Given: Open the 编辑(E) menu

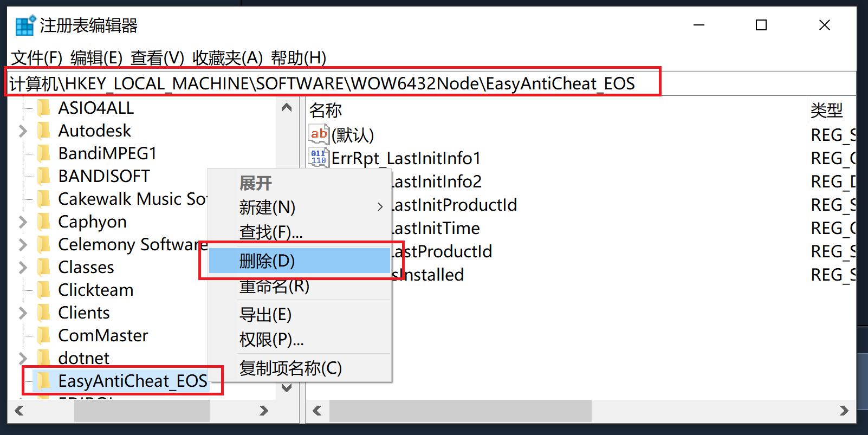Looking at the screenshot, I should [x=96, y=57].
